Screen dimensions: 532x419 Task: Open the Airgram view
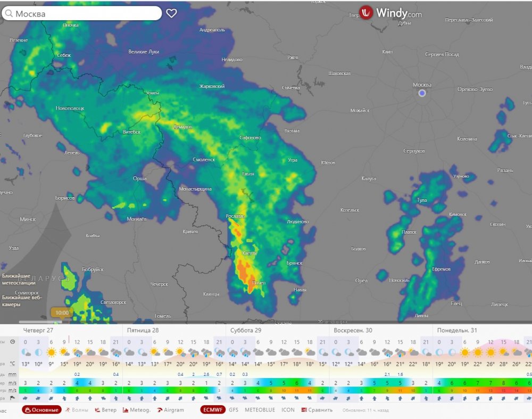tap(170, 410)
